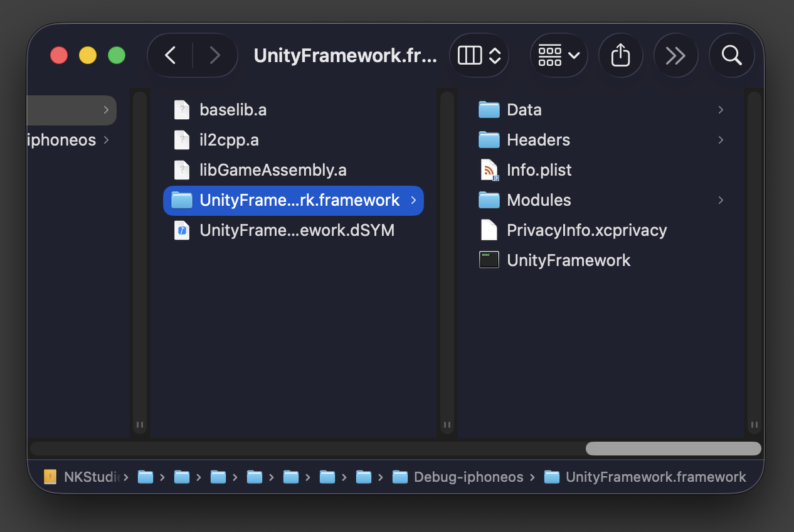Image resolution: width=794 pixels, height=532 pixels.
Task: Click the Share toolbar button
Action: 620,56
